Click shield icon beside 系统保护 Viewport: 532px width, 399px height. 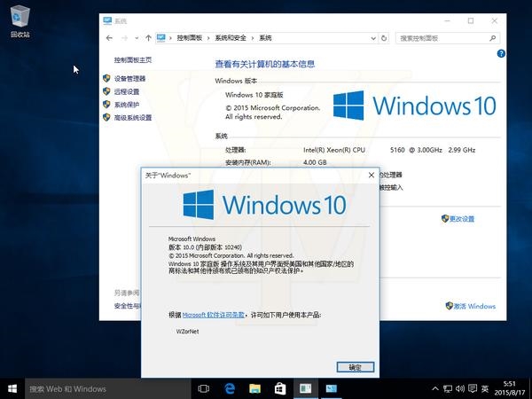(106, 104)
